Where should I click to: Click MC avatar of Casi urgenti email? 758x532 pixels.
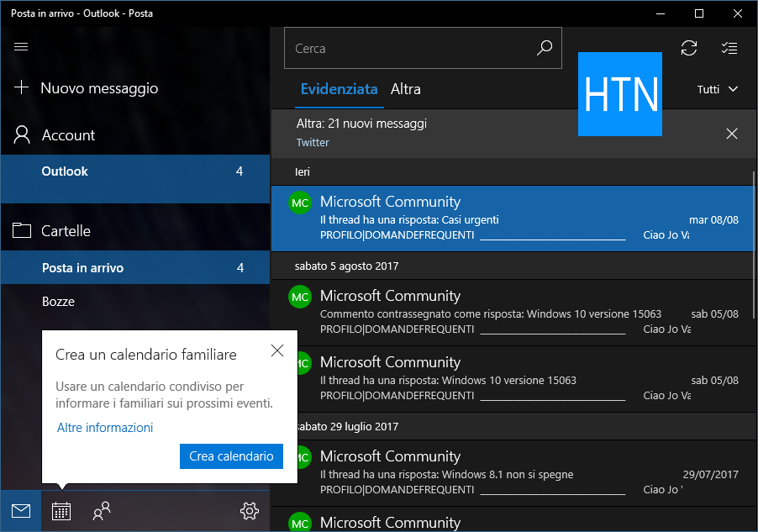[x=300, y=203]
